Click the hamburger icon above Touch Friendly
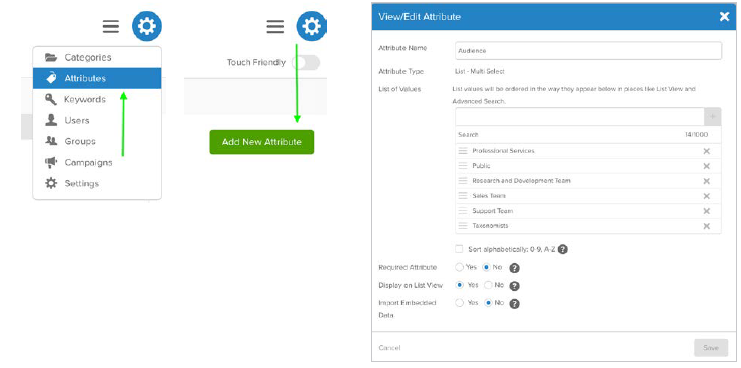 [x=275, y=26]
